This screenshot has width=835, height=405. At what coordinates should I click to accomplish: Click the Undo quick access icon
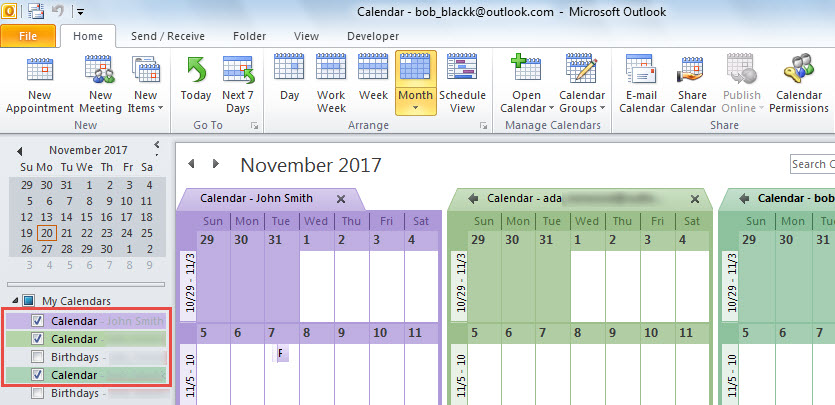57,10
